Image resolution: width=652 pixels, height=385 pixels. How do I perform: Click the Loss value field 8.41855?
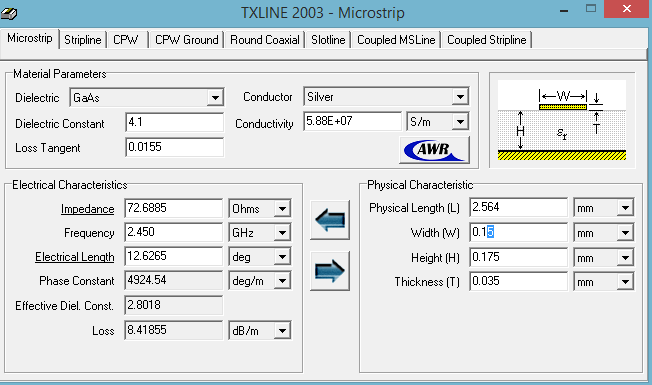point(173,330)
